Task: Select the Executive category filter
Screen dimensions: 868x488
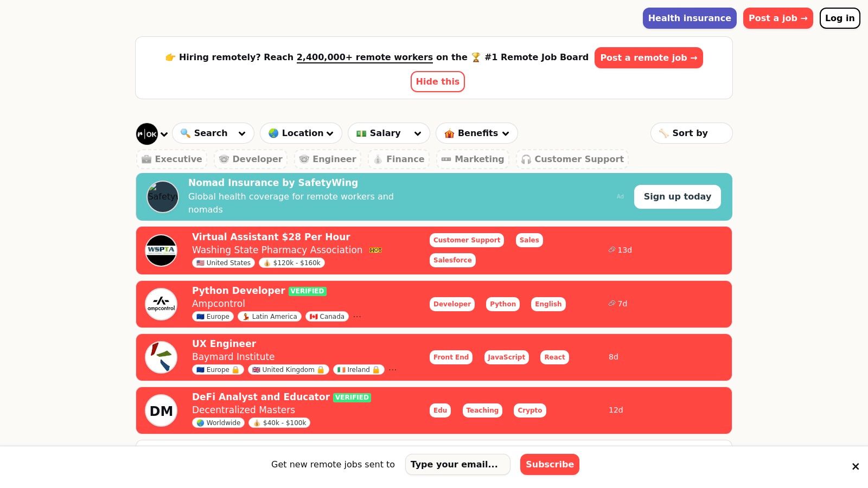Action: [x=172, y=159]
